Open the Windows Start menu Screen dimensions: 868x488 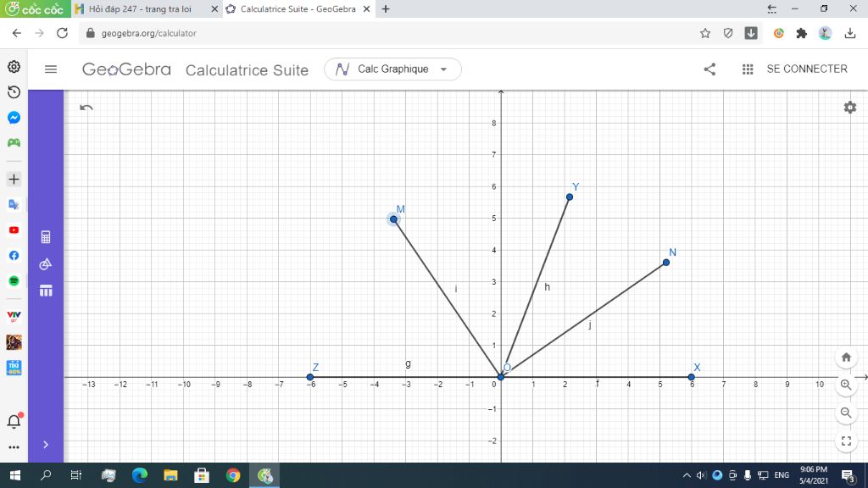click(15, 475)
